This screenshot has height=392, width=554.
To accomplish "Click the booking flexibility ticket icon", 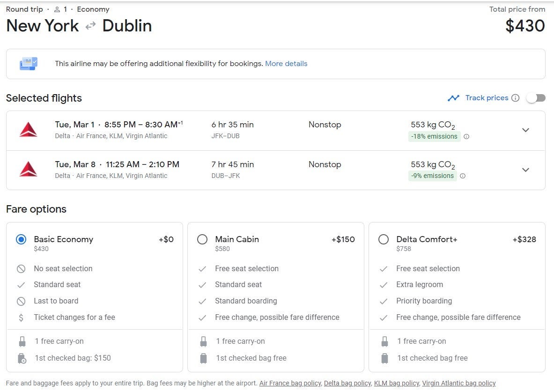I will [29, 64].
